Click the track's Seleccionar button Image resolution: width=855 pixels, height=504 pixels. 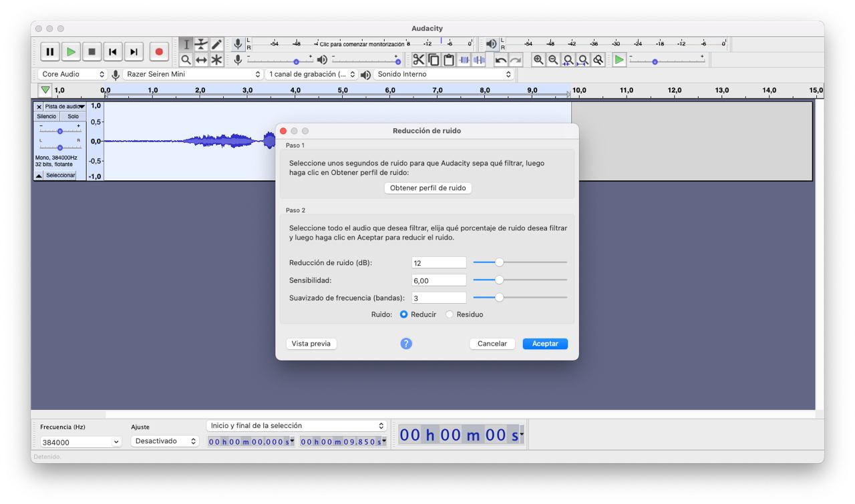tap(61, 176)
